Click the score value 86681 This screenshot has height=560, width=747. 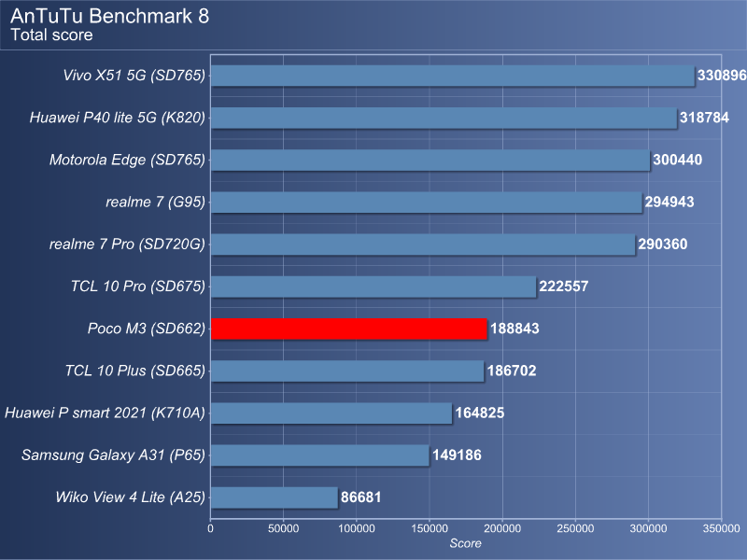pos(360,497)
